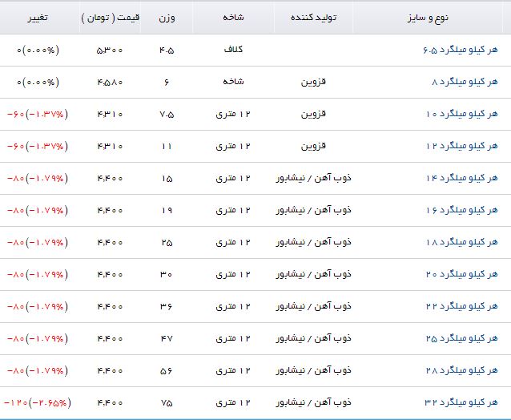
Task: Open the هر کیلو میلگرد ۶.۵ link
Action: point(461,50)
